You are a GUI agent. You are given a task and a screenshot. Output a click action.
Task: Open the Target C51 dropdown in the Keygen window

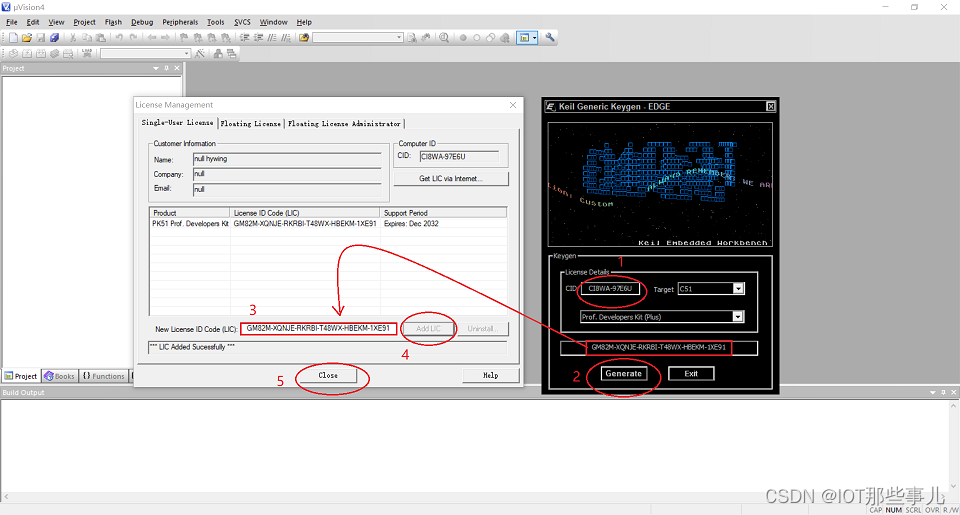[x=738, y=288]
